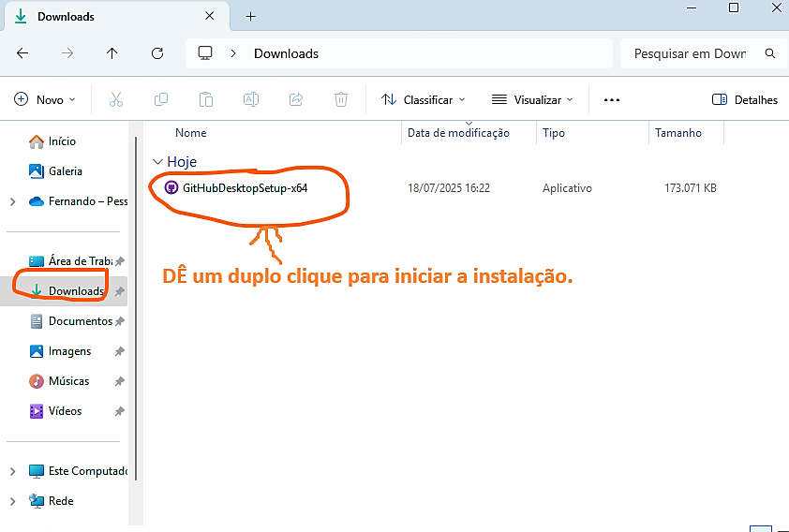Expand the Este Computador tree node
789x532 pixels.
pos(12,471)
